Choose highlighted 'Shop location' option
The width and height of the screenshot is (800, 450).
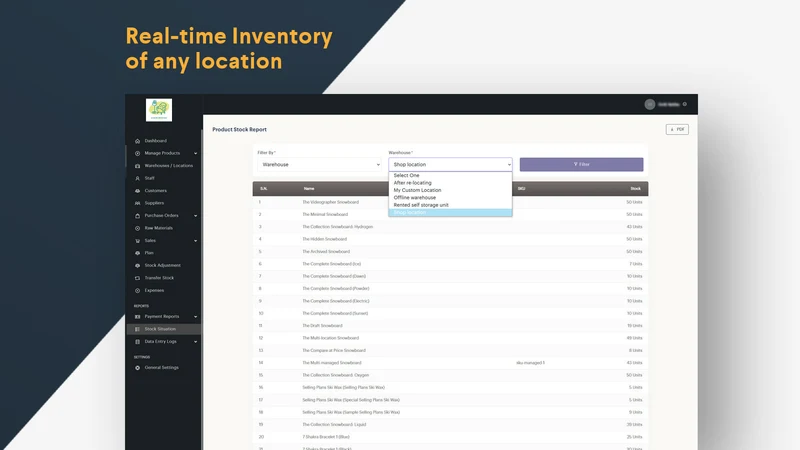pyautogui.click(x=451, y=212)
